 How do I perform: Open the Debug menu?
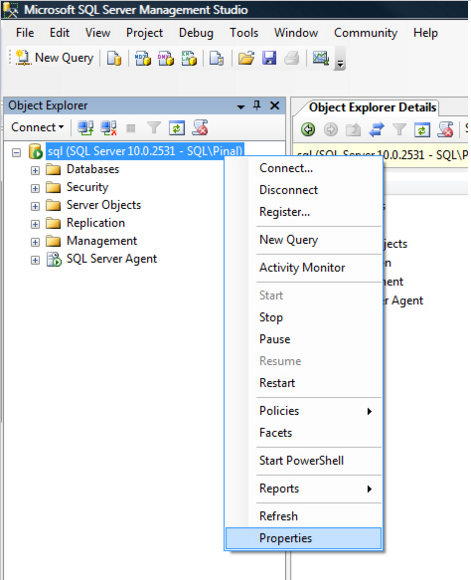(196, 33)
